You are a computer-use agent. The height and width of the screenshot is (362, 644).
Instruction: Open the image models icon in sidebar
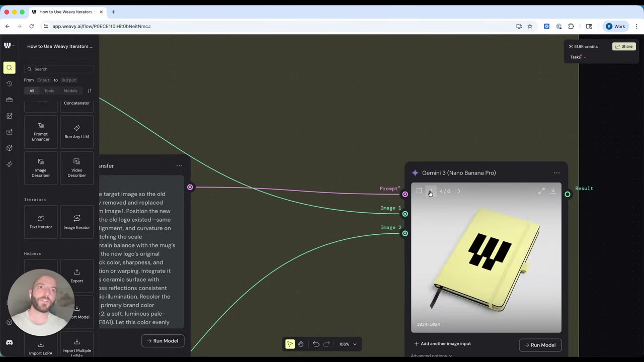pyautogui.click(x=9, y=116)
